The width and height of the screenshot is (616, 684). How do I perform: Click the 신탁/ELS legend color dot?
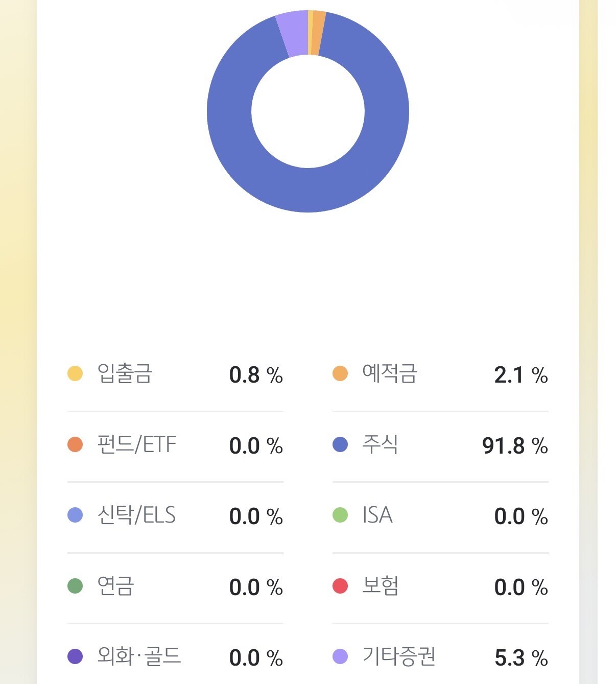point(75,515)
